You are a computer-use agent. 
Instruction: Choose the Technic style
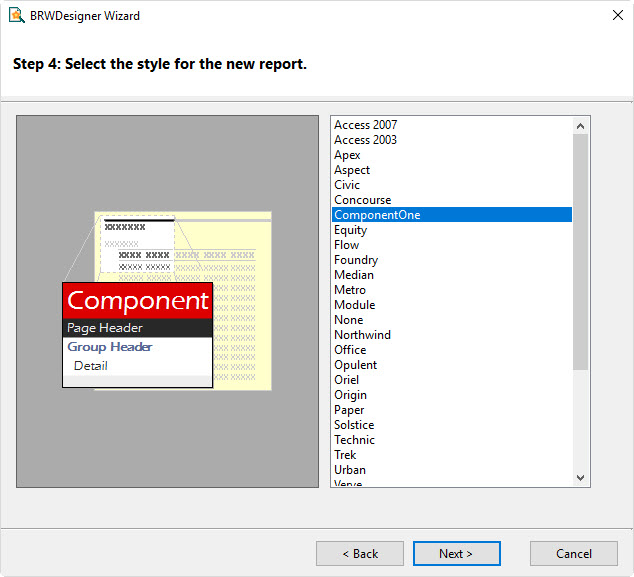pyautogui.click(x=452, y=439)
